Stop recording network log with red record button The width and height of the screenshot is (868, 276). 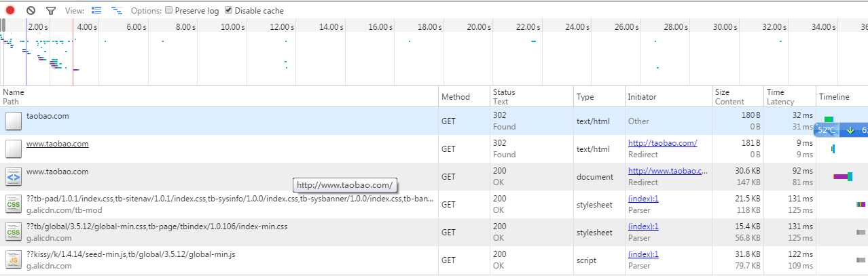pyautogui.click(x=10, y=10)
